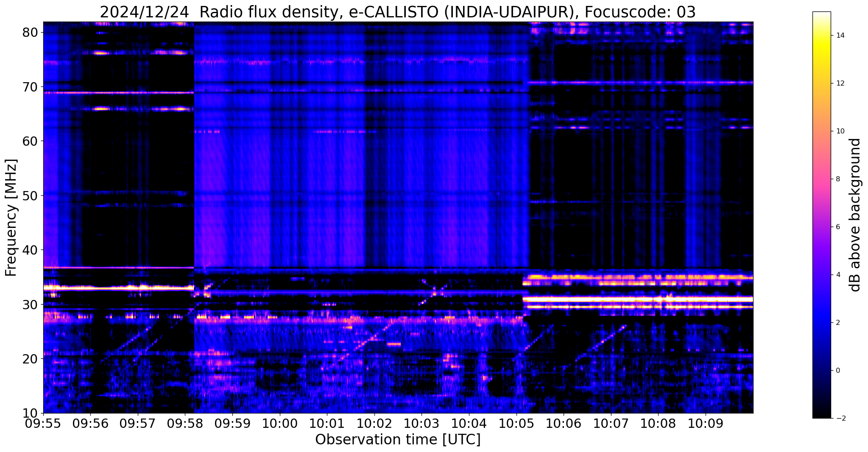Click the colorbar tick label 12
The width and height of the screenshot is (868, 452).
[x=840, y=83]
